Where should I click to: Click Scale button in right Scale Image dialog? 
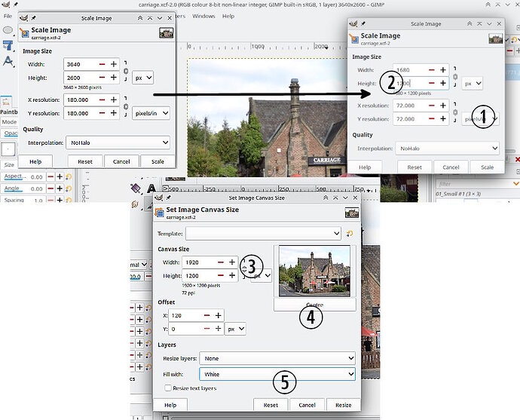(487, 167)
